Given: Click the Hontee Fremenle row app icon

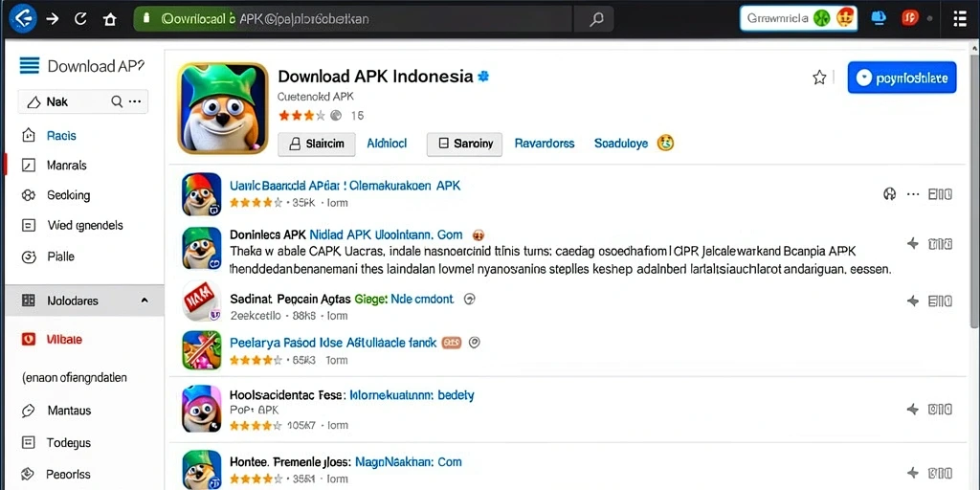Looking at the screenshot, I should (201, 469).
